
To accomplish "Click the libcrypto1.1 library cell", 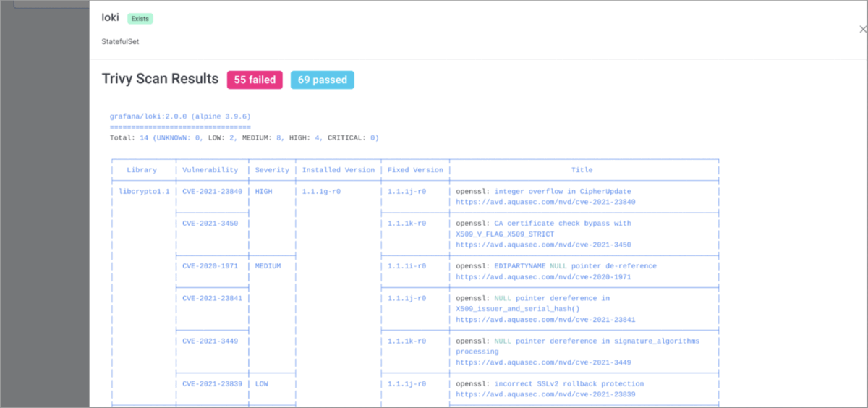I will click(144, 191).
